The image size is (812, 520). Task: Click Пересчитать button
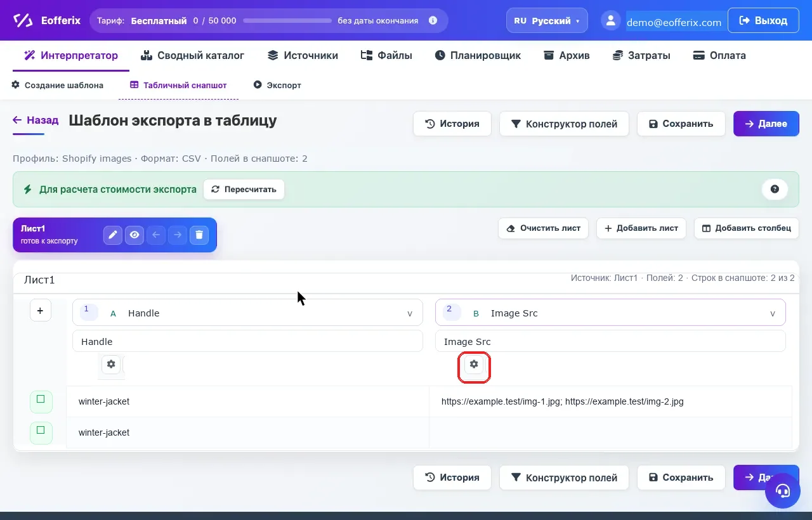(x=244, y=189)
